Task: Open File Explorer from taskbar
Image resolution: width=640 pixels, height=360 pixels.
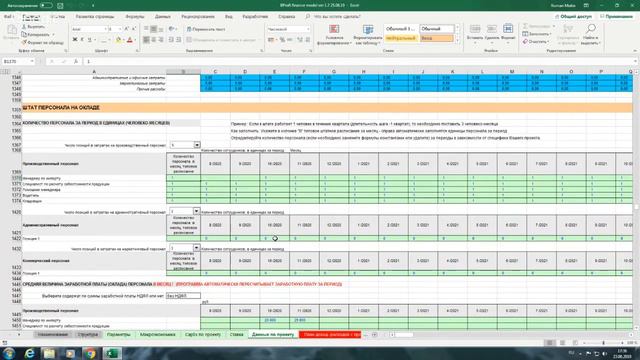Action: pyautogui.click(x=49, y=353)
